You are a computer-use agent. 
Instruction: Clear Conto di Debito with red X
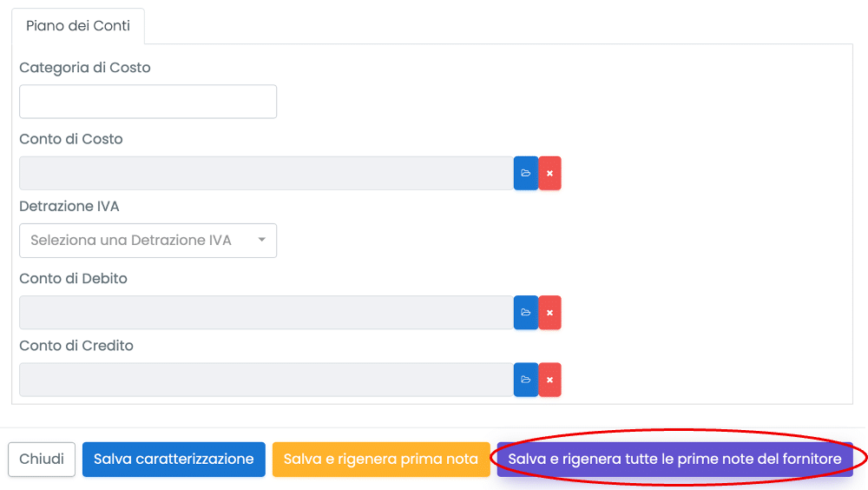[x=549, y=313]
